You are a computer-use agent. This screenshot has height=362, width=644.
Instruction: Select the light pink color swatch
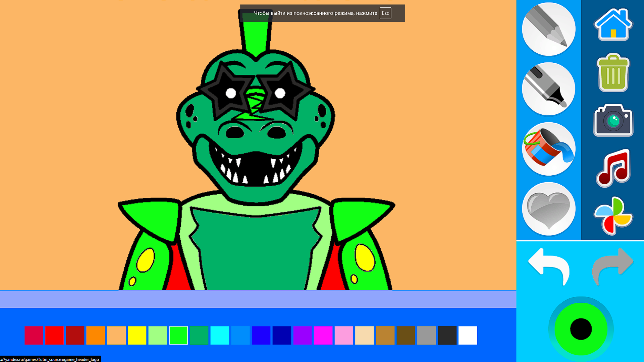click(x=344, y=335)
